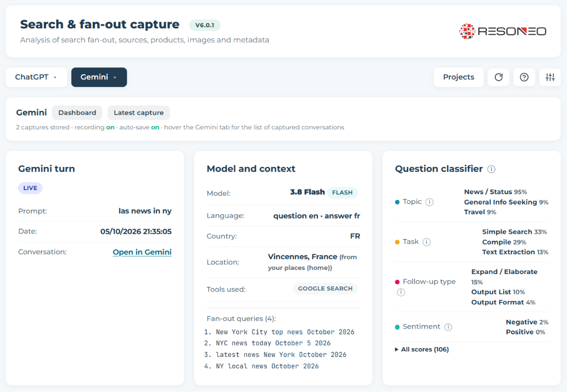Click 'News / Status 95%' score
Image resolution: width=567 pixels, height=392 pixels.
coord(495,192)
